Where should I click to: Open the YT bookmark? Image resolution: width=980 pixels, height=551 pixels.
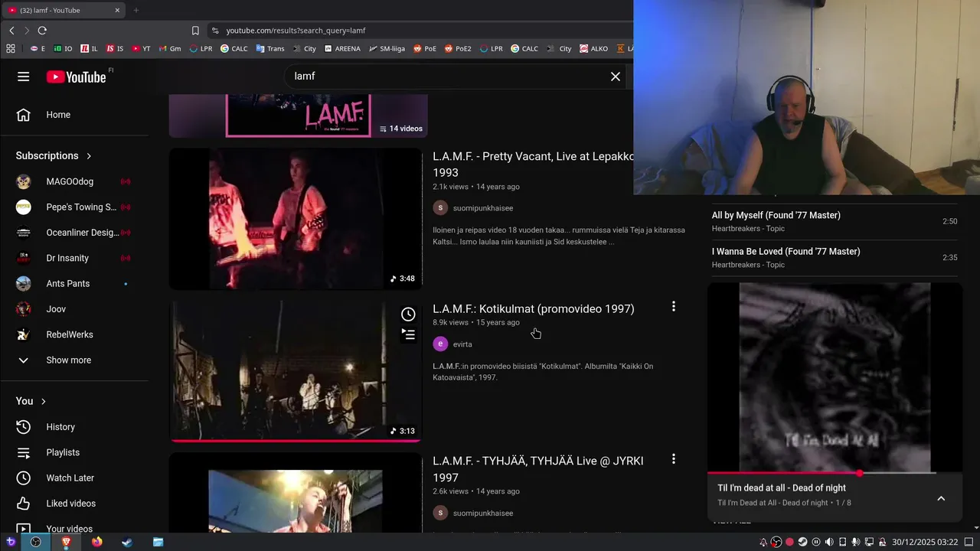click(141, 48)
